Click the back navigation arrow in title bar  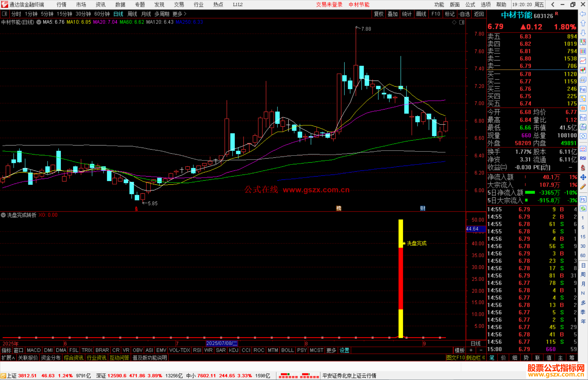tap(553, 4)
